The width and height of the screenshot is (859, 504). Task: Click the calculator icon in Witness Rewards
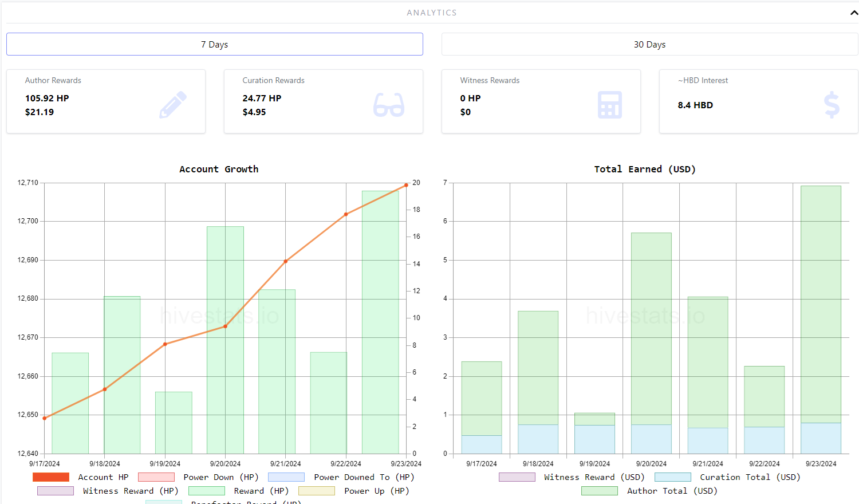tap(610, 105)
